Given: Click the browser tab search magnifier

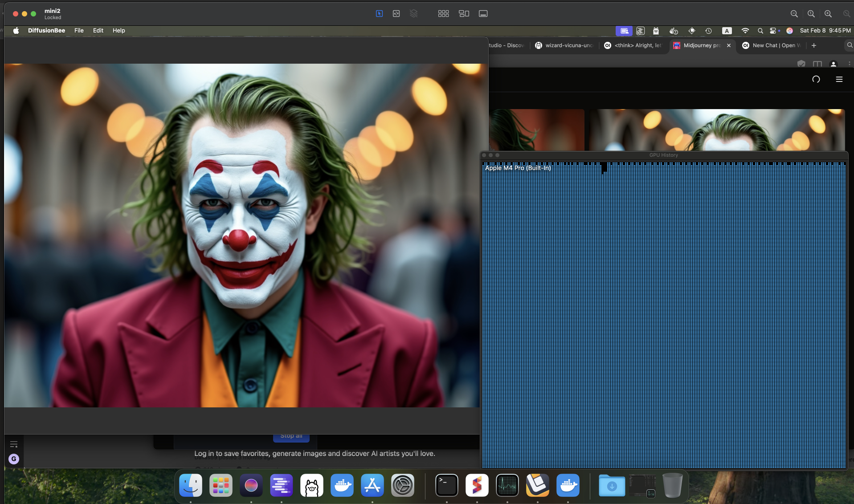Looking at the screenshot, I should click(850, 45).
